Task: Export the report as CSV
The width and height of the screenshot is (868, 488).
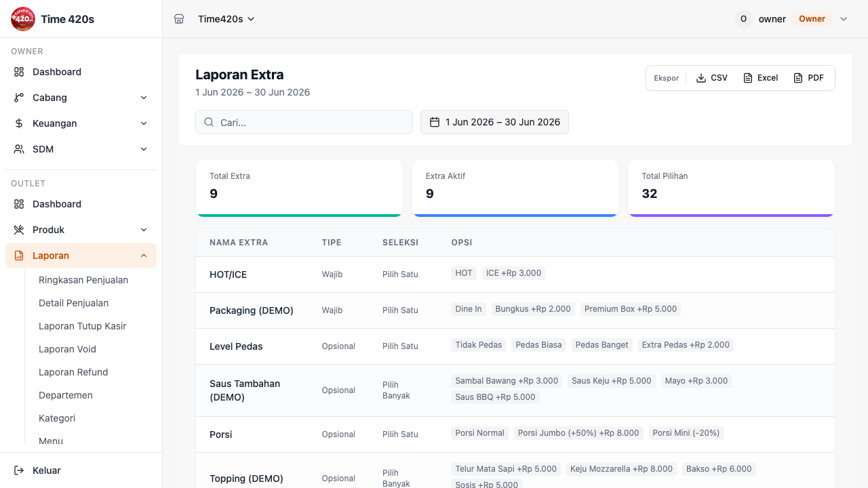Action: tap(711, 78)
